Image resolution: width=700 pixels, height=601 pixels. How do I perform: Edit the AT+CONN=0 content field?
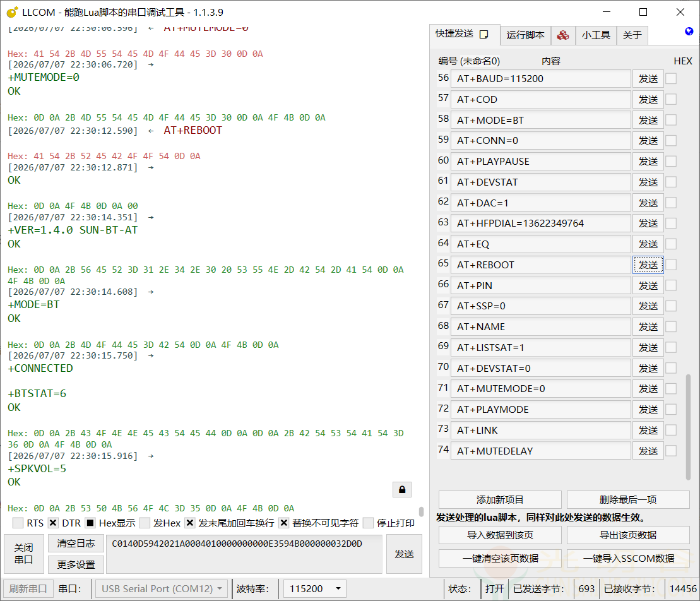point(541,141)
